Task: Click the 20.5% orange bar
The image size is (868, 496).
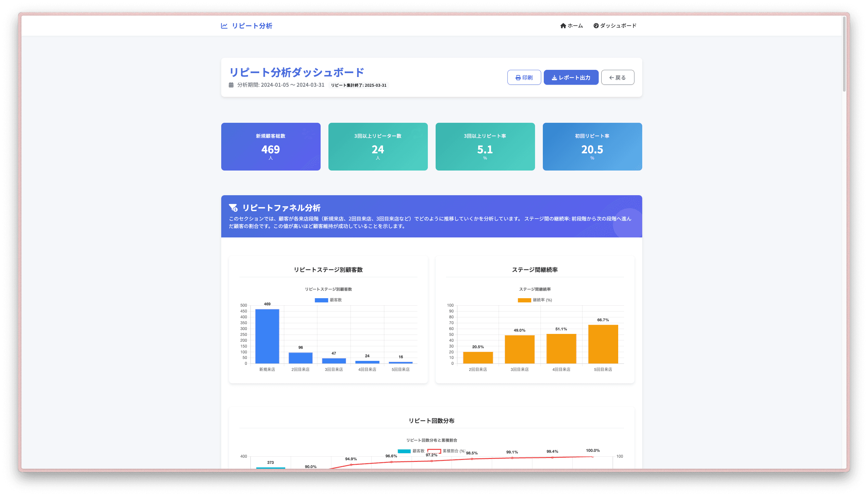Action: pyautogui.click(x=478, y=358)
